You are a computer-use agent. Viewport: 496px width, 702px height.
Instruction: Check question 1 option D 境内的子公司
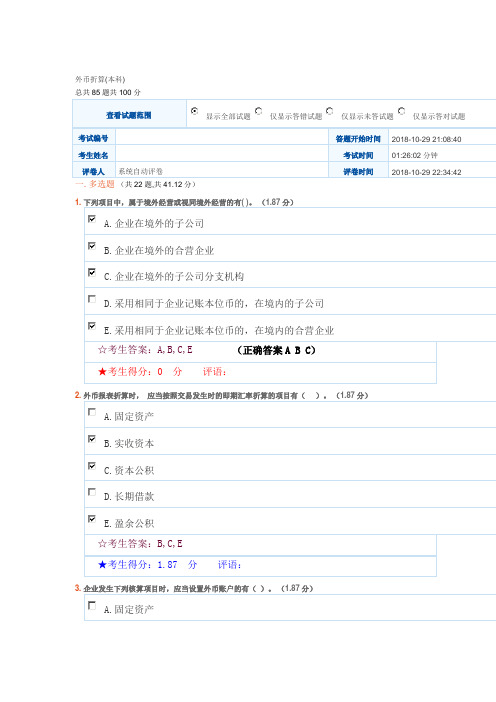92,299
